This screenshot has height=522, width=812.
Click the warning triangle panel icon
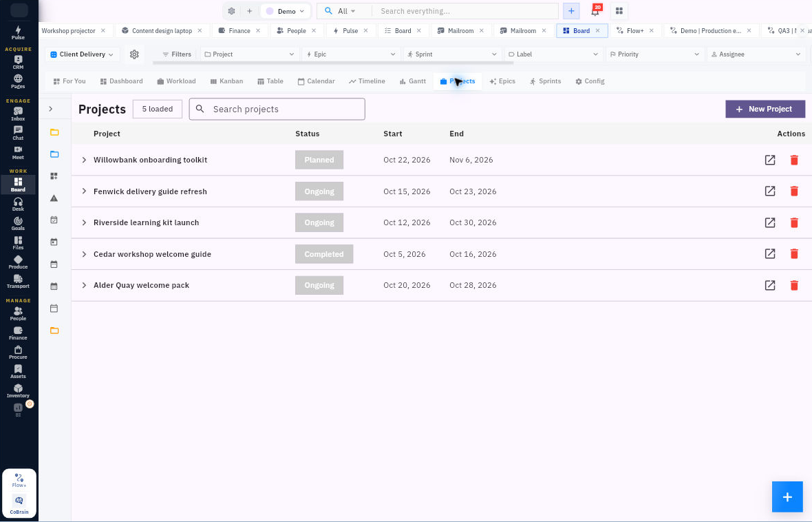click(54, 198)
